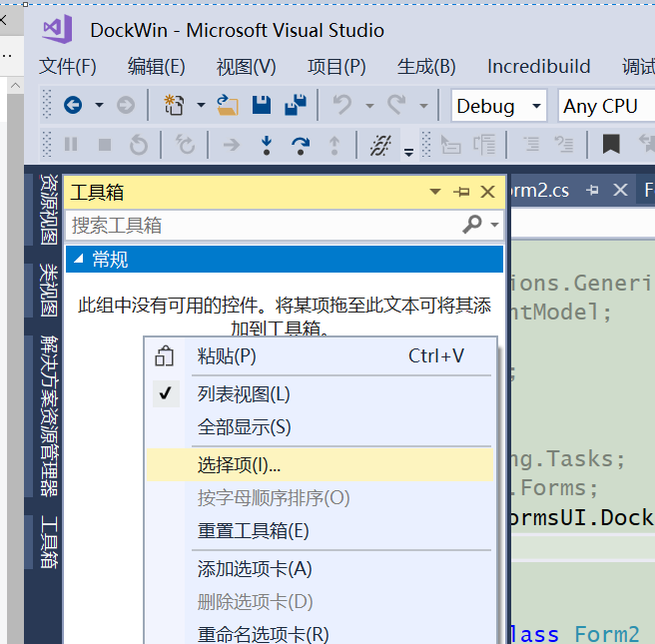Click the comment out lines icon

(x=531, y=145)
